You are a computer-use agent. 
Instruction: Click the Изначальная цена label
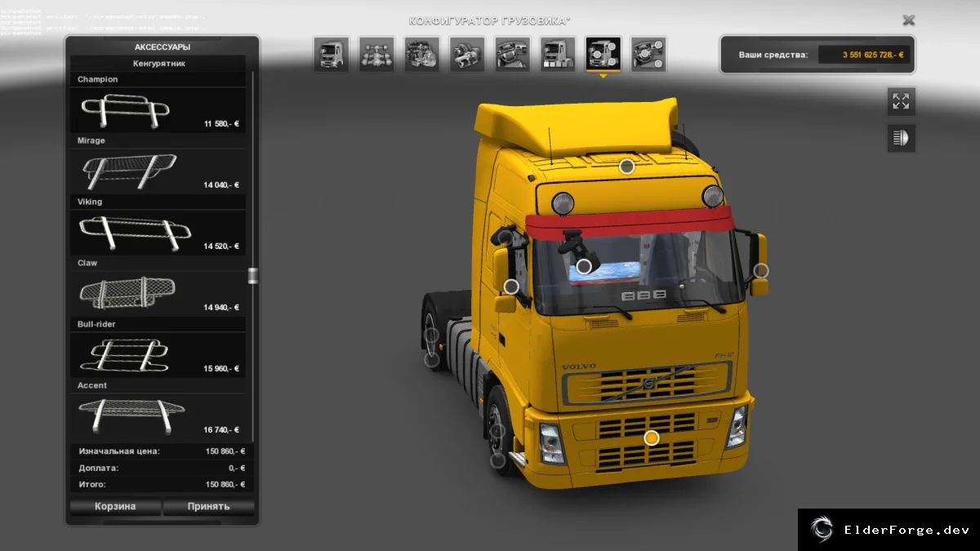point(119,451)
